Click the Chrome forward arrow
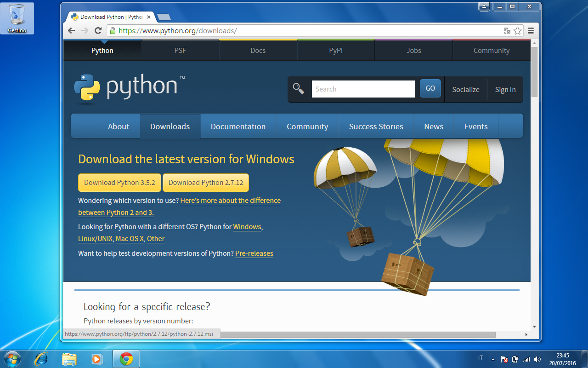 85,31
